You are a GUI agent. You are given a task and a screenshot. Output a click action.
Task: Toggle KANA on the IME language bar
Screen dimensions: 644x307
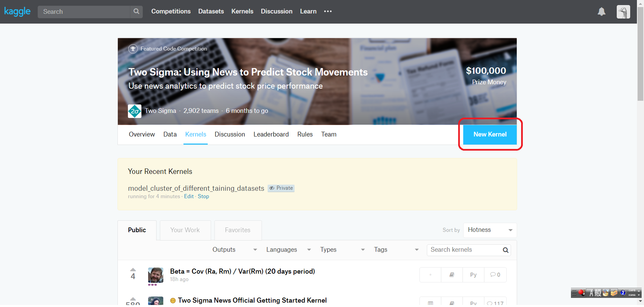coord(632,295)
